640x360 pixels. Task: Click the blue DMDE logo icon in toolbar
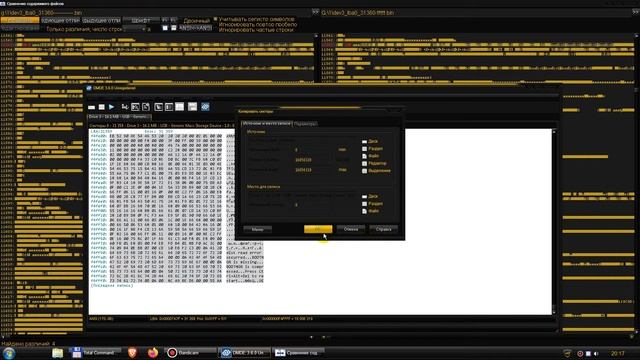point(205,107)
